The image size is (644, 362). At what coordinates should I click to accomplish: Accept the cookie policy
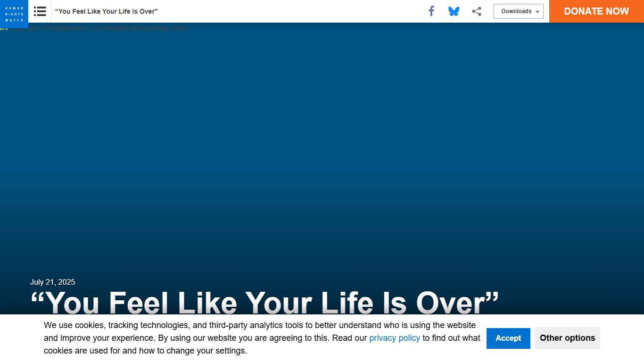[508, 338]
